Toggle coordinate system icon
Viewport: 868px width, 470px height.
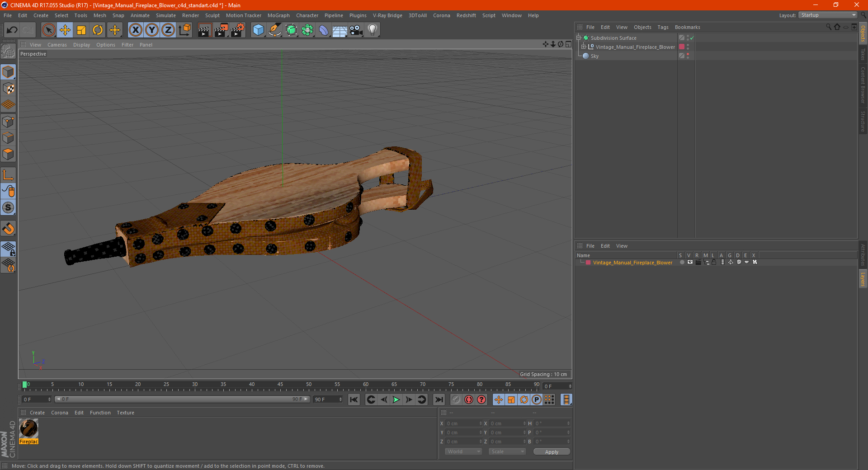(185, 30)
